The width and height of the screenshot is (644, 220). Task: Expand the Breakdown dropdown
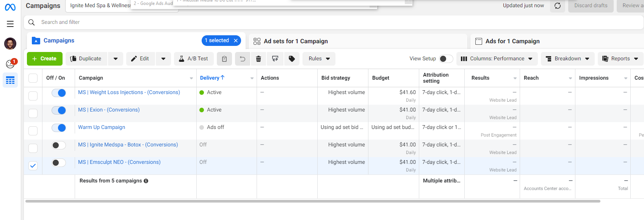point(567,59)
